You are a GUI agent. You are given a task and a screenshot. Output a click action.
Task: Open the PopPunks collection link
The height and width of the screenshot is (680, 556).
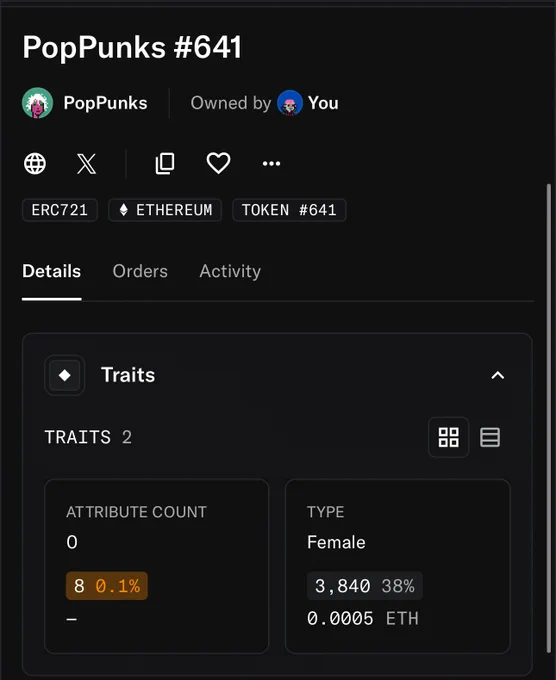105,103
